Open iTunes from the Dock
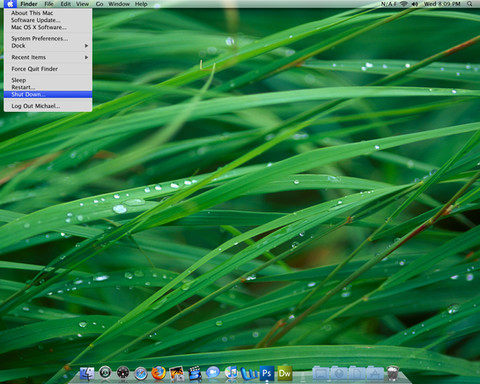This screenshot has width=480, height=384. [231, 373]
